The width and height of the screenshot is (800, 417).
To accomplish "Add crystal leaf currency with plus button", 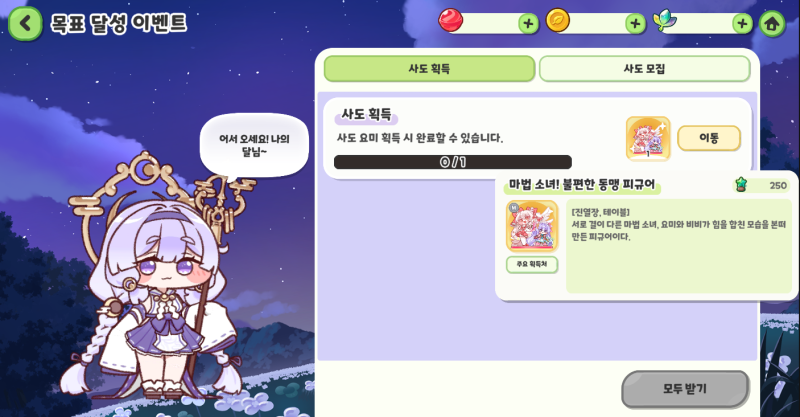I will [742, 23].
